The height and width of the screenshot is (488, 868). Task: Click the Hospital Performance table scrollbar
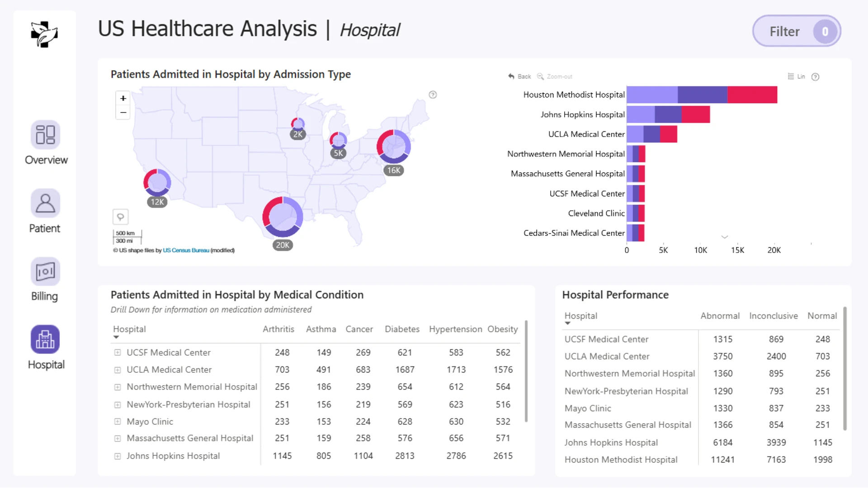click(x=845, y=368)
